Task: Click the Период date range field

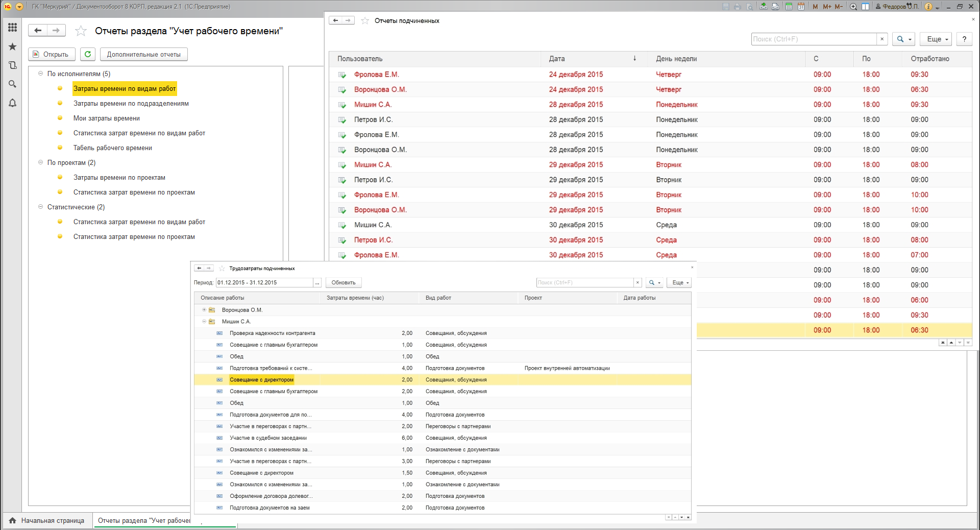Action: tap(264, 282)
